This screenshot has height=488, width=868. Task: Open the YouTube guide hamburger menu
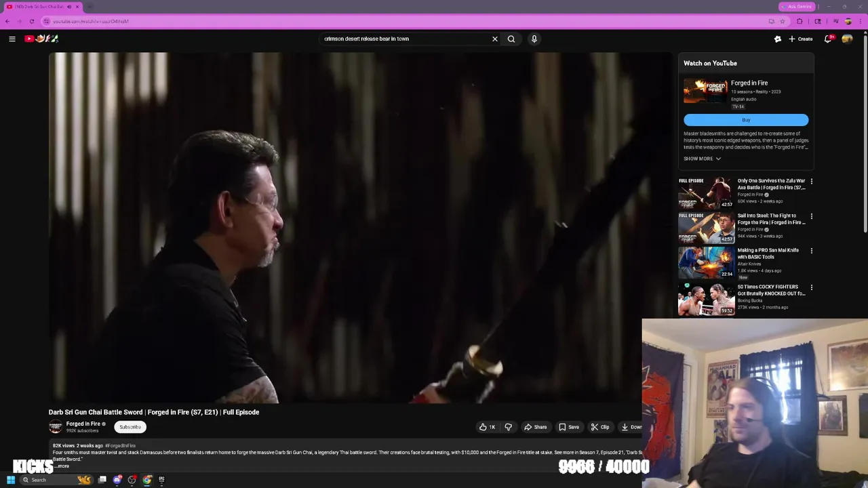tap(12, 39)
